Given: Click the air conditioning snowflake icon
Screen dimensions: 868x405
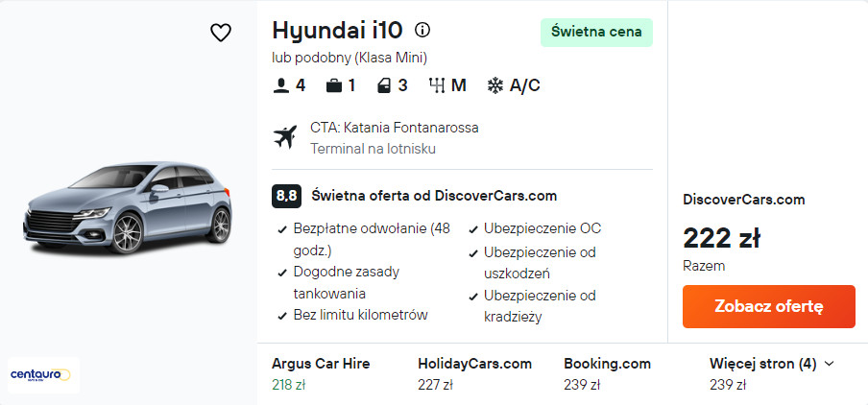Looking at the screenshot, I should click(x=495, y=85).
